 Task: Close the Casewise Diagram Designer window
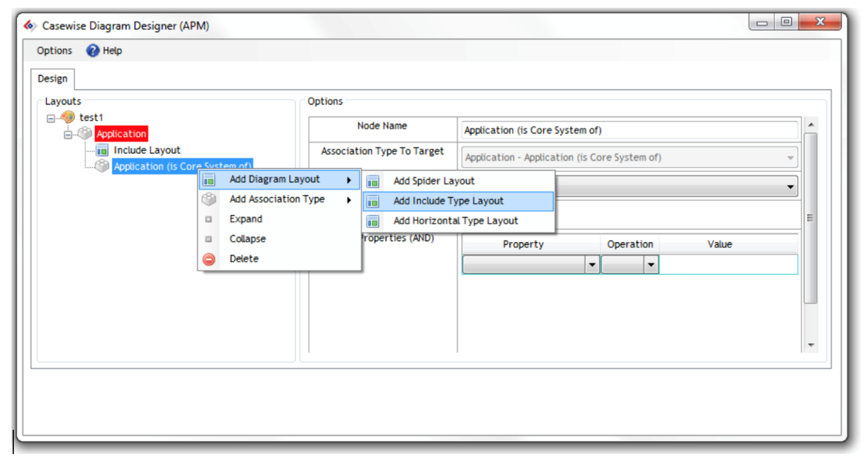pyautogui.click(x=820, y=23)
